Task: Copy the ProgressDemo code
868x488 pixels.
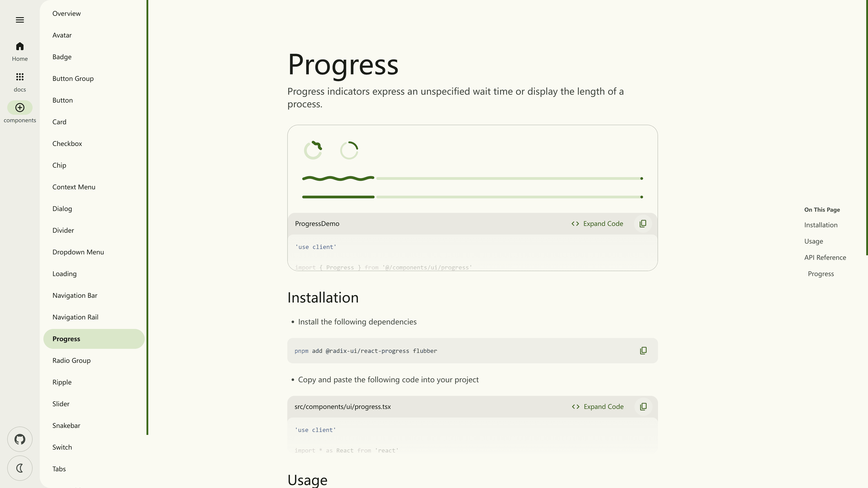Action: (643, 224)
